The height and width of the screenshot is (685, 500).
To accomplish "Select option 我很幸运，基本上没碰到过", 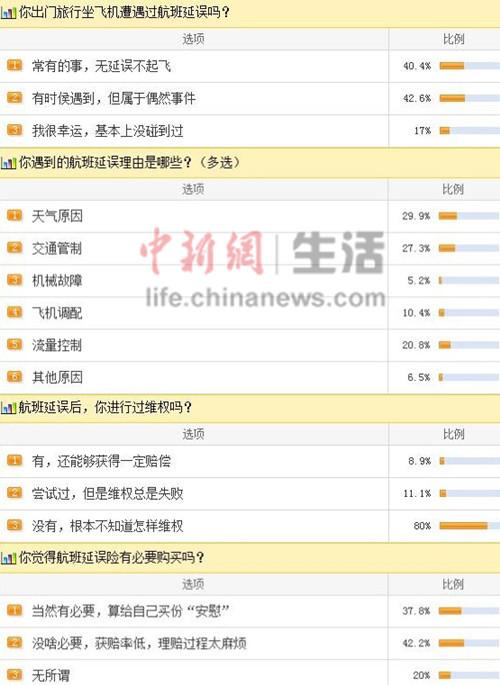I will (107, 131).
